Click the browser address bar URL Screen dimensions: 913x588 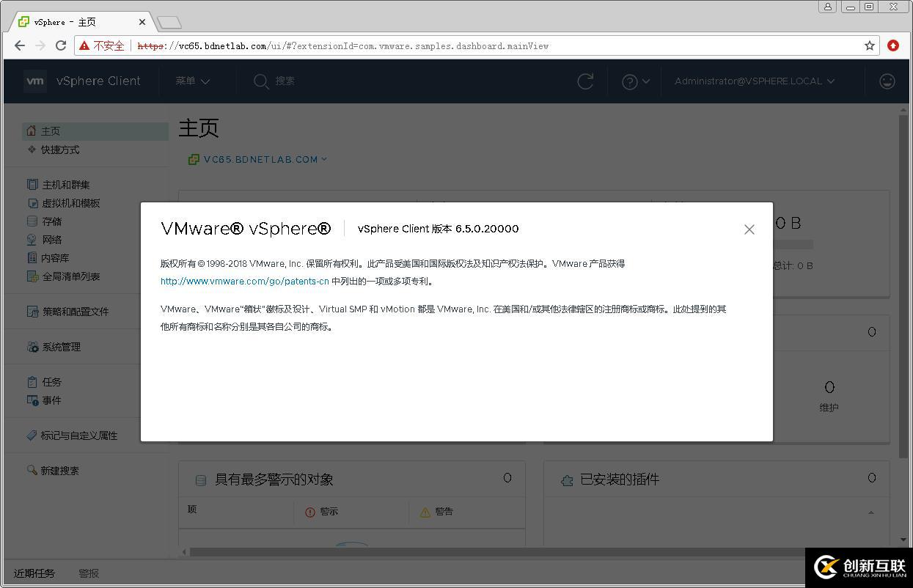[343, 45]
